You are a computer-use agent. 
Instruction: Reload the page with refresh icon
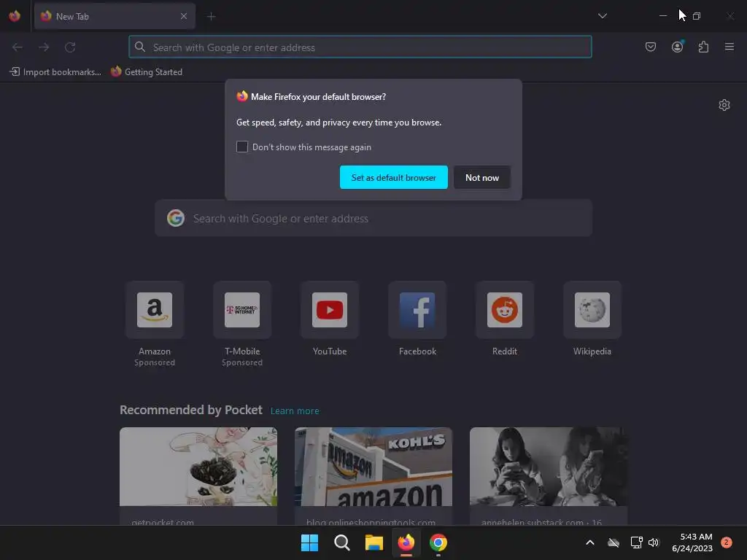click(x=70, y=47)
